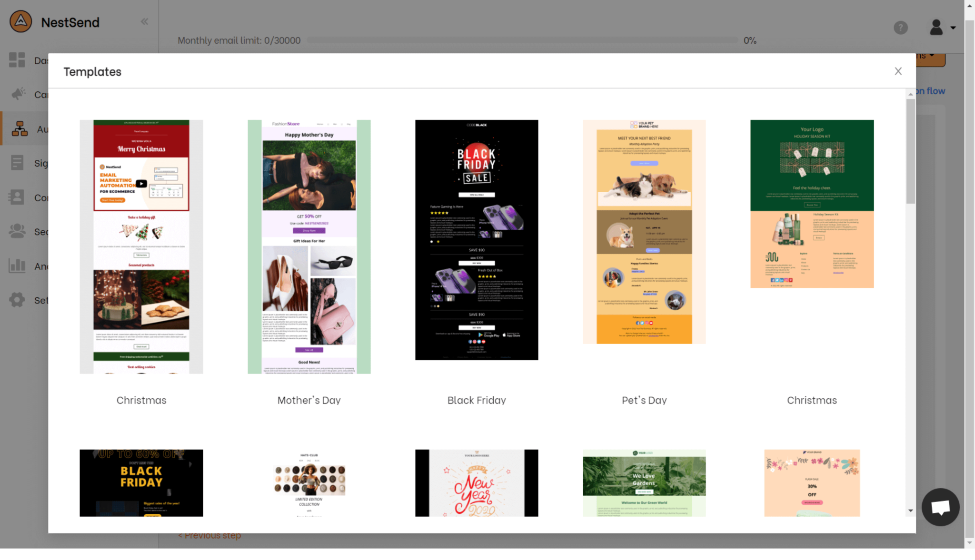Open the Campaigns megaphone icon

pyautogui.click(x=18, y=94)
